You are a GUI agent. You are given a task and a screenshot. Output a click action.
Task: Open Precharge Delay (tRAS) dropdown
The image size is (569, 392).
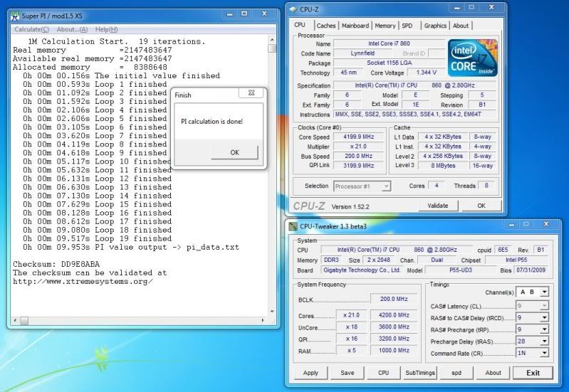[533, 341]
